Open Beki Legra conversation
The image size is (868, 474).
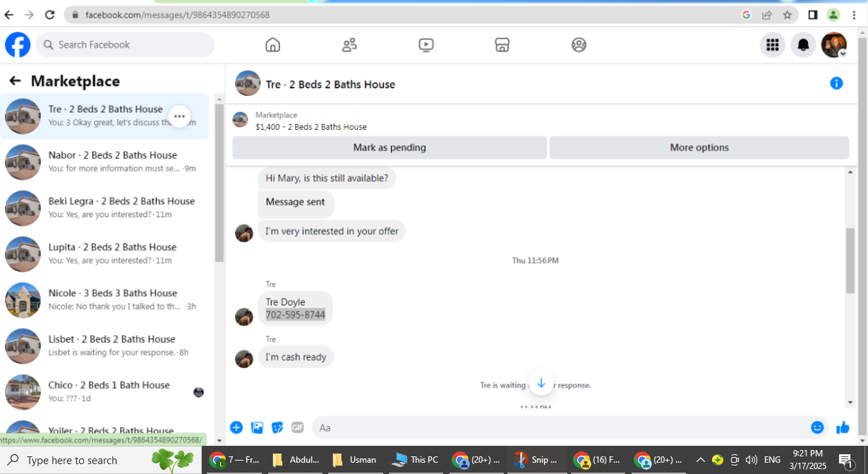tap(106, 208)
